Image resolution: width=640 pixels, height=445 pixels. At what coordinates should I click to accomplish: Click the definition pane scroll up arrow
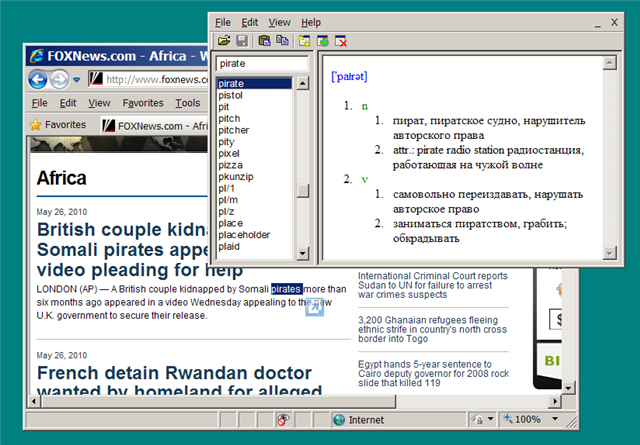pos(609,62)
